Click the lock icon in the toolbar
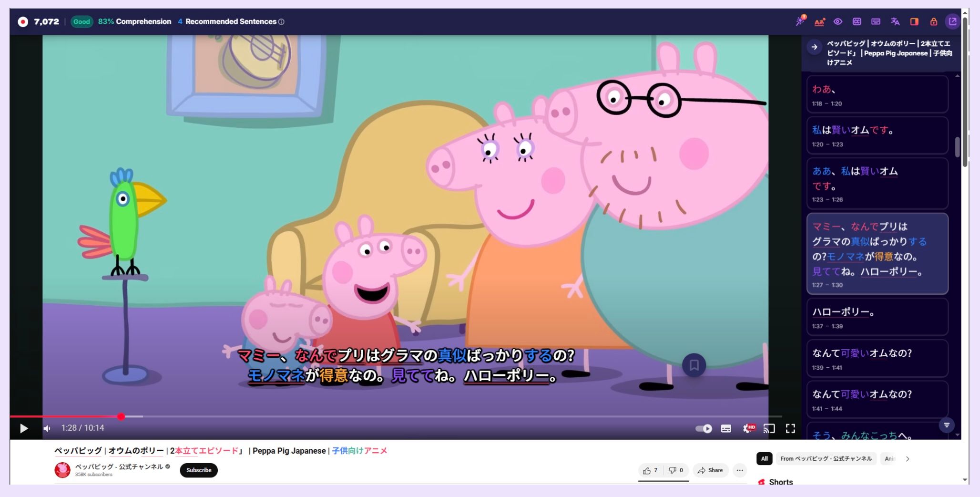 click(x=933, y=21)
